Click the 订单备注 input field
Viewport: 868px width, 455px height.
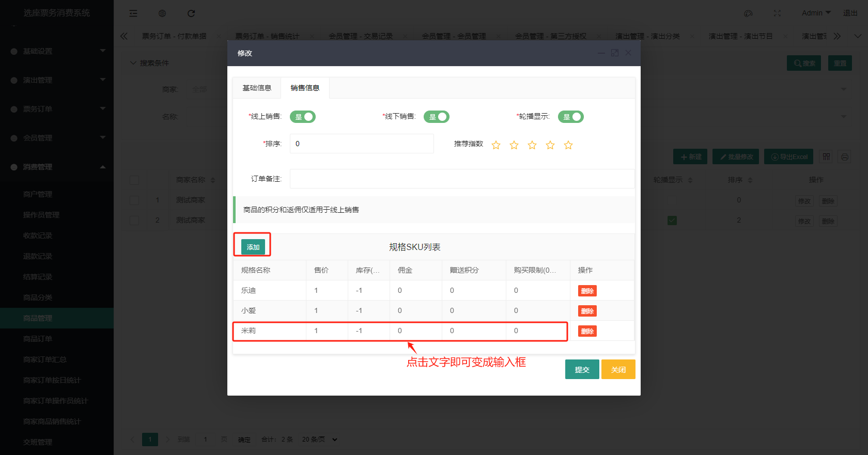pyautogui.click(x=461, y=179)
